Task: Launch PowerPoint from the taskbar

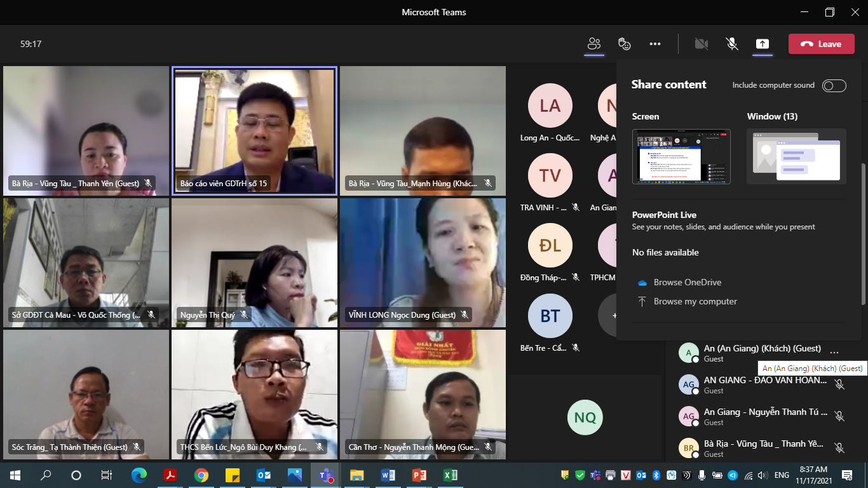Action: (x=419, y=475)
